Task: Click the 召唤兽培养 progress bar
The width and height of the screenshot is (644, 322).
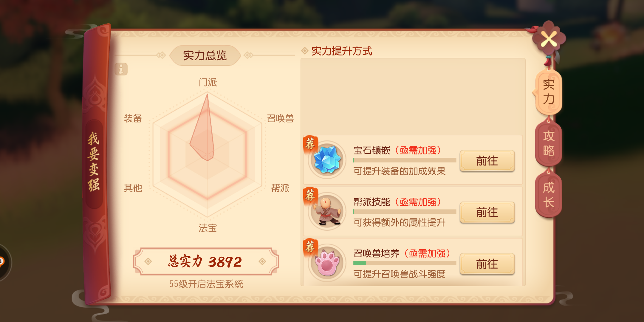Action: click(x=405, y=263)
